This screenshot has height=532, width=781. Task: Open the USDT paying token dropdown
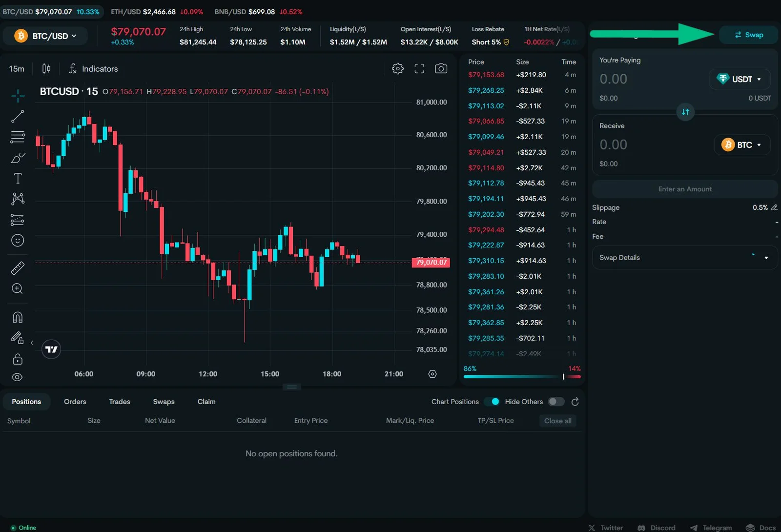point(740,79)
